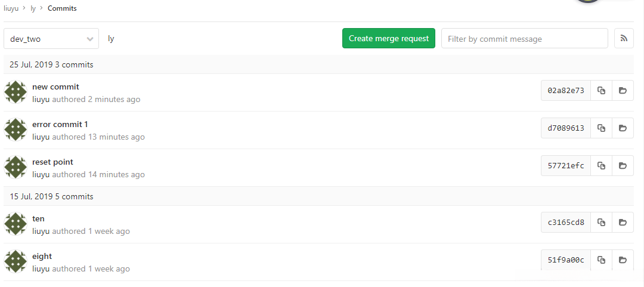
Task: Copy SHA of 'reset point' commit
Action: pyautogui.click(x=601, y=166)
